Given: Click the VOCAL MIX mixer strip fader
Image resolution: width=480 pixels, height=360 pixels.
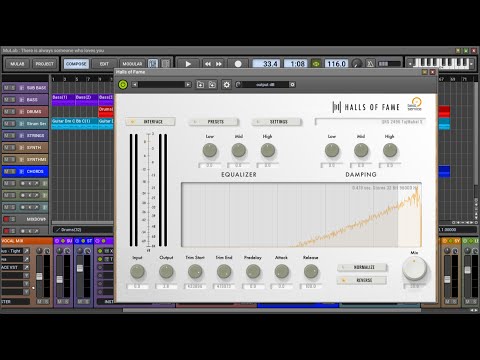Looking at the screenshot, I should tap(39, 276).
